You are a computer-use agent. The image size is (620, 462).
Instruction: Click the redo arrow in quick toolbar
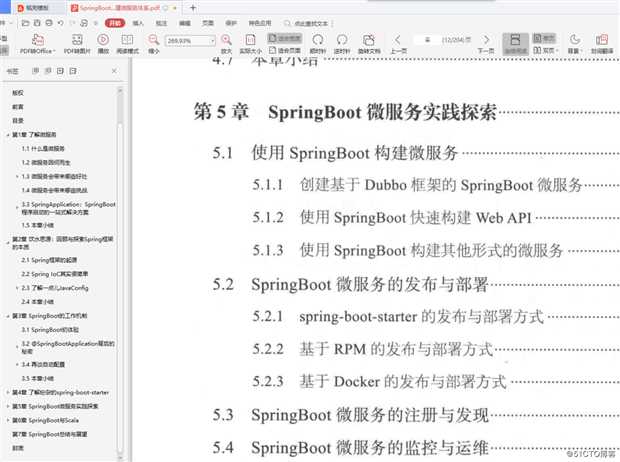72,23
